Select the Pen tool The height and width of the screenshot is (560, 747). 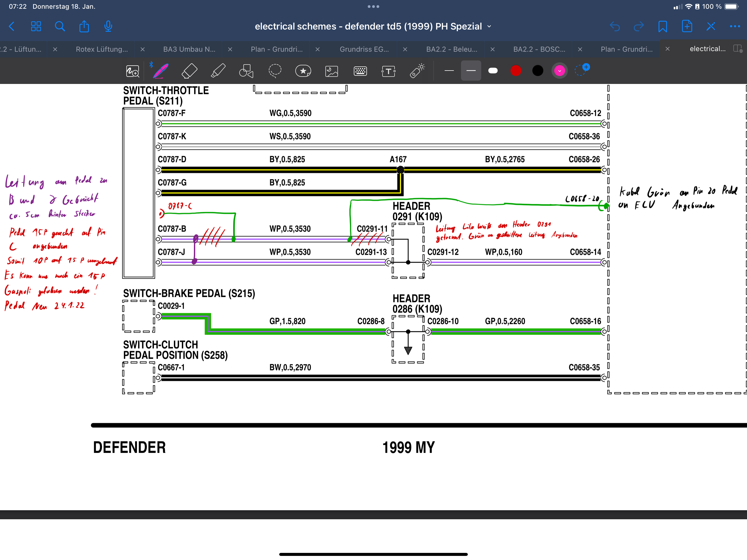[161, 71]
